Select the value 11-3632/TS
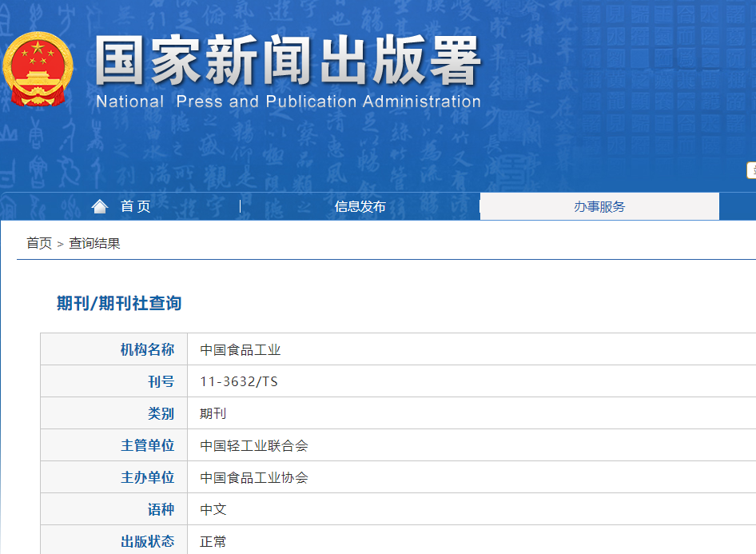The width and height of the screenshot is (756, 554). [x=239, y=381]
